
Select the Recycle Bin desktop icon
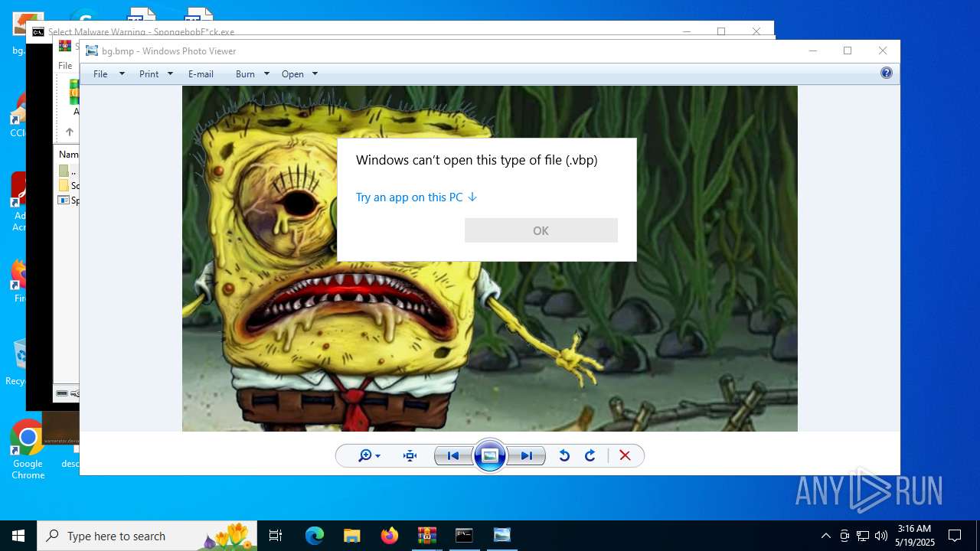pyautogui.click(x=15, y=362)
